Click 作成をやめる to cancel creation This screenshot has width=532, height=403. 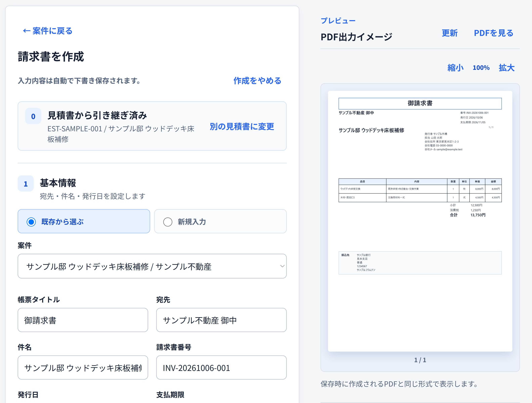pyautogui.click(x=257, y=81)
